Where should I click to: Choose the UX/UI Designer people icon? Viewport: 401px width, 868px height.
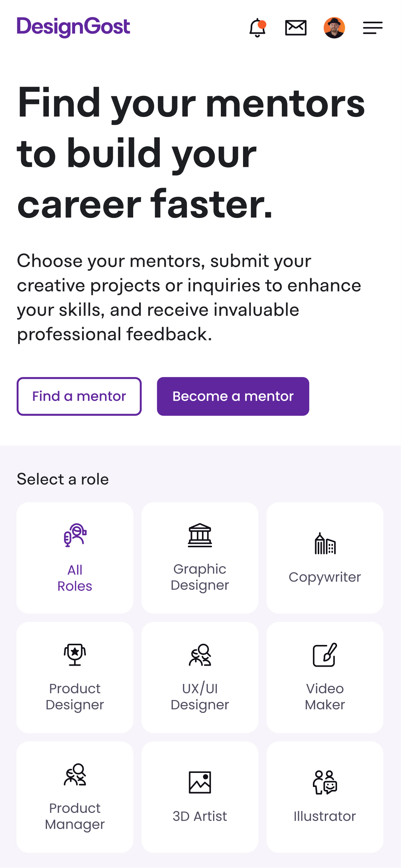(x=200, y=655)
